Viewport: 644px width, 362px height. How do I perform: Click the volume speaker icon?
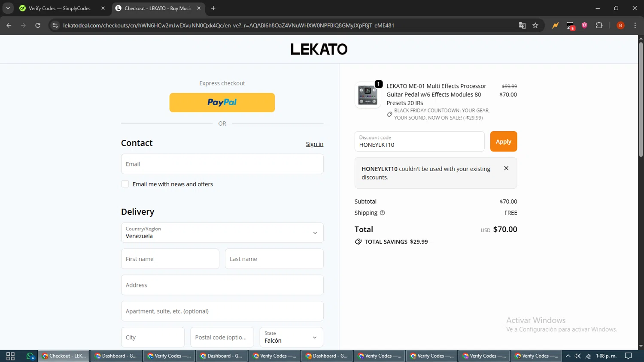click(578, 356)
